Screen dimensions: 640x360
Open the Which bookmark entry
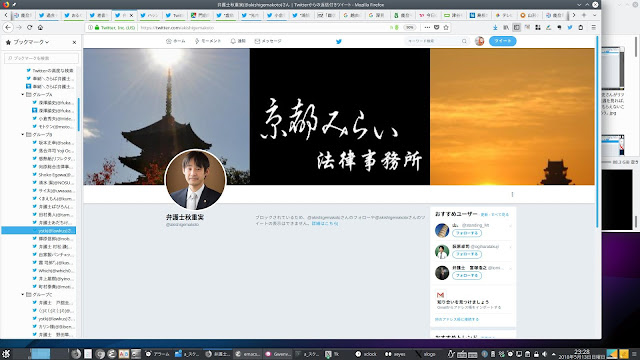pos(53,271)
